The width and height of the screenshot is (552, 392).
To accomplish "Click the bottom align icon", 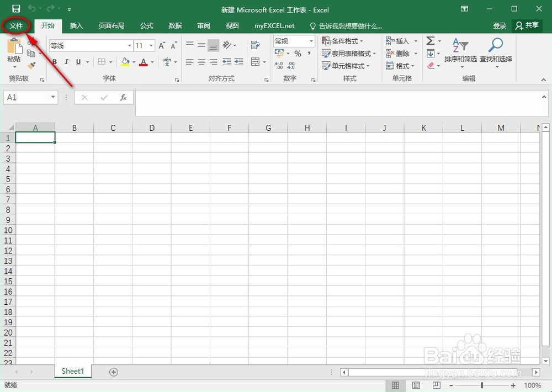I will click(213, 45).
